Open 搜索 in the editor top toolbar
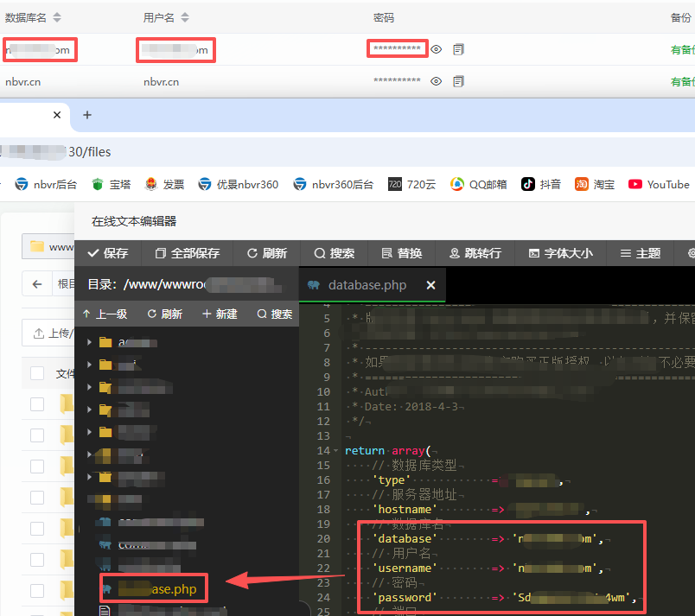Image resolution: width=695 pixels, height=616 pixels. click(335, 253)
